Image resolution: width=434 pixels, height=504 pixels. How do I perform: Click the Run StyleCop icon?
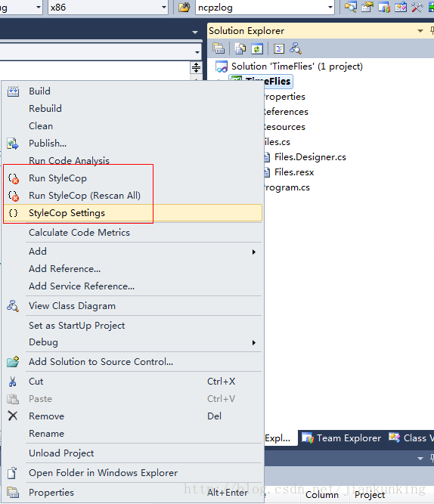tap(13, 178)
